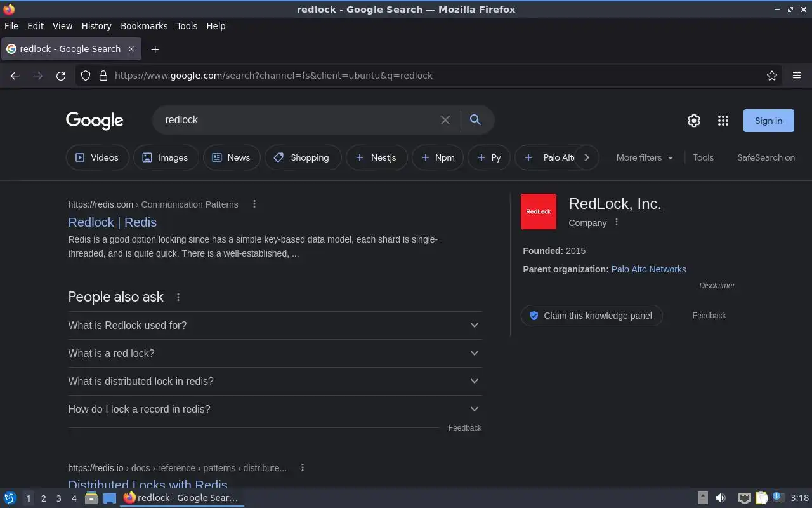812x508 pixels.
Task: Bookmark this page with the star icon
Action: point(772,76)
